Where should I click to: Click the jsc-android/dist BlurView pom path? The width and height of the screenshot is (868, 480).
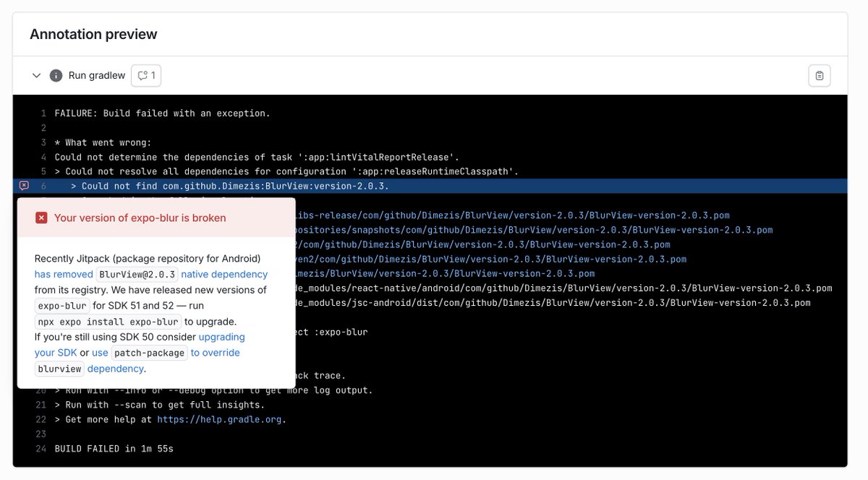coord(553,302)
